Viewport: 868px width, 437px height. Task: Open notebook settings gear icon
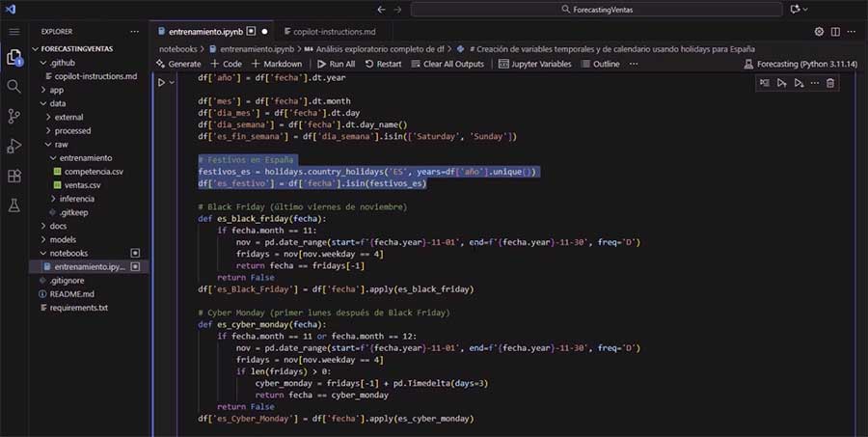point(819,32)
